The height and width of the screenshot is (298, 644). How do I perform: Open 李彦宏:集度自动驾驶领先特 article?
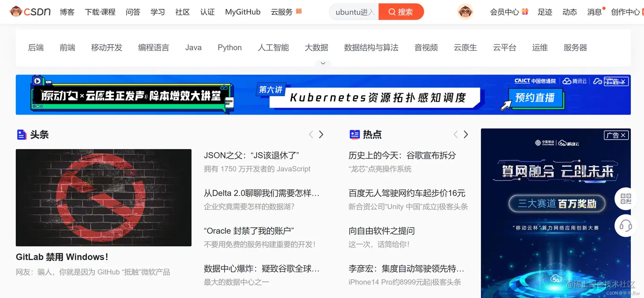[x=406, y=269]
